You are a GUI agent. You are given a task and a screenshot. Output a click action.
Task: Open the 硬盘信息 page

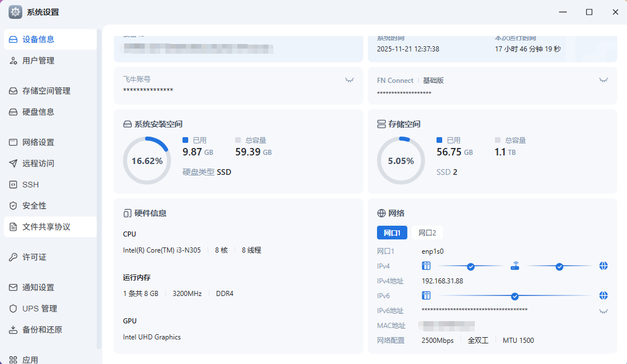[38, 112]
